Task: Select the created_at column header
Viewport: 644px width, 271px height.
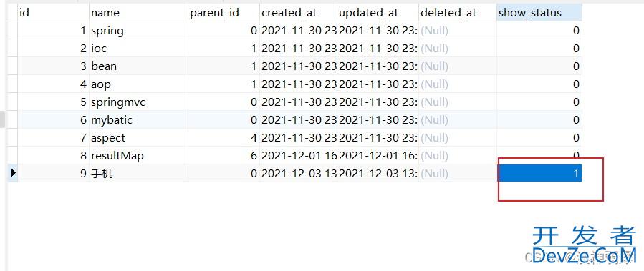Action: pyautogui.click(x=298, y=13)
